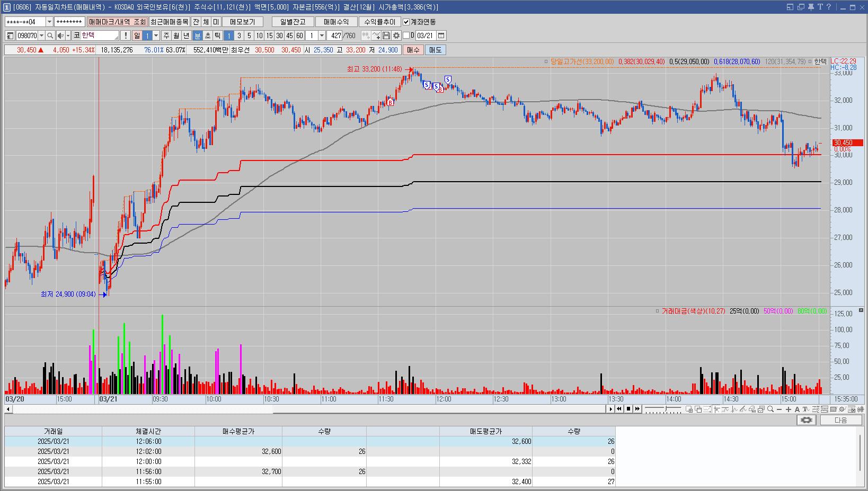Select the 월 (monthly) period toggle
Screen dimensions: 868x491
point(176,35)
